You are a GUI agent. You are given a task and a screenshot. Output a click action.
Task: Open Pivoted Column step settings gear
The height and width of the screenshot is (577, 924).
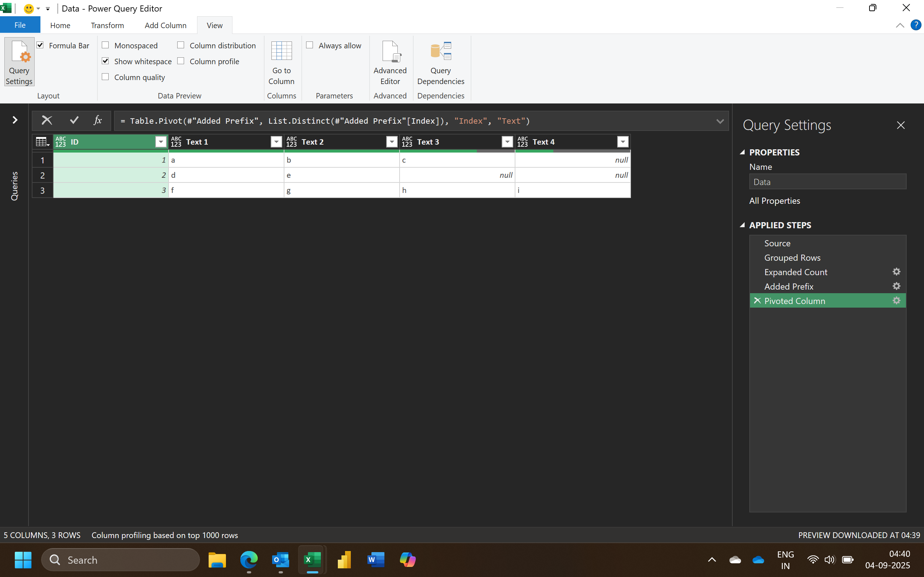coord(896,301)
